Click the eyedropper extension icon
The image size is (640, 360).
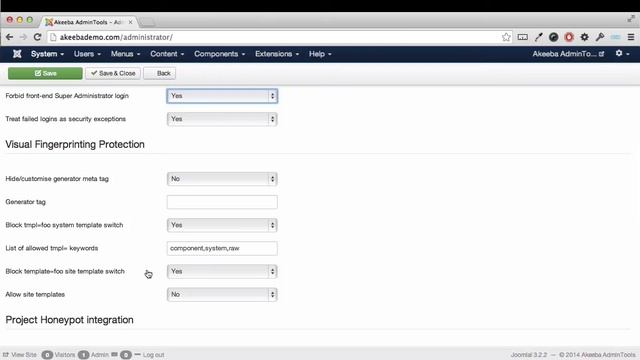tap(538, 37)
